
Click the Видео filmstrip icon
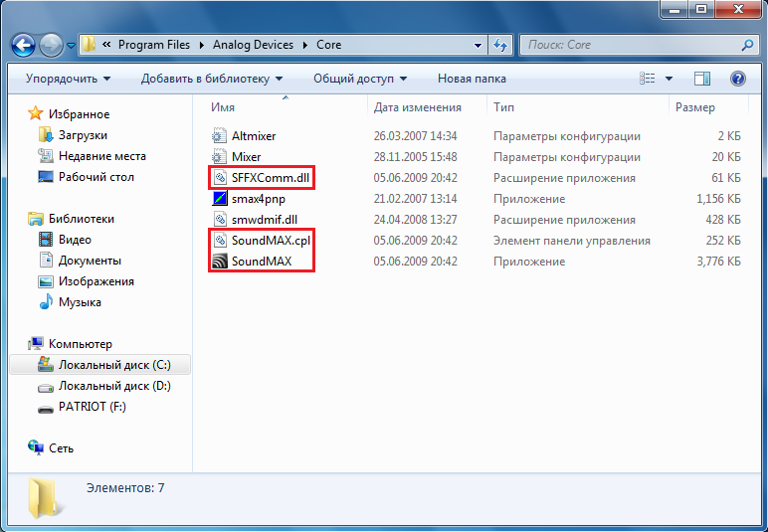pyautogui.click(x=46, y=240)
